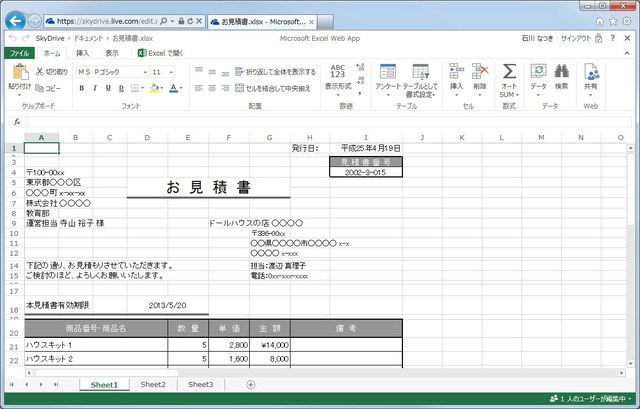Click the Merge and Center (セルを結合して中央揃え) icon
The image size is (640, 409).
pyautogui.click(x=238, y=88)
